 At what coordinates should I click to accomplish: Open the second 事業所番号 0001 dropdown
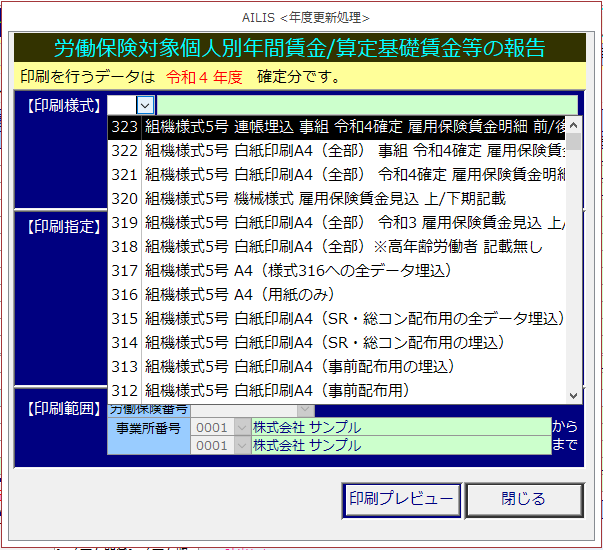pos(242,446)
